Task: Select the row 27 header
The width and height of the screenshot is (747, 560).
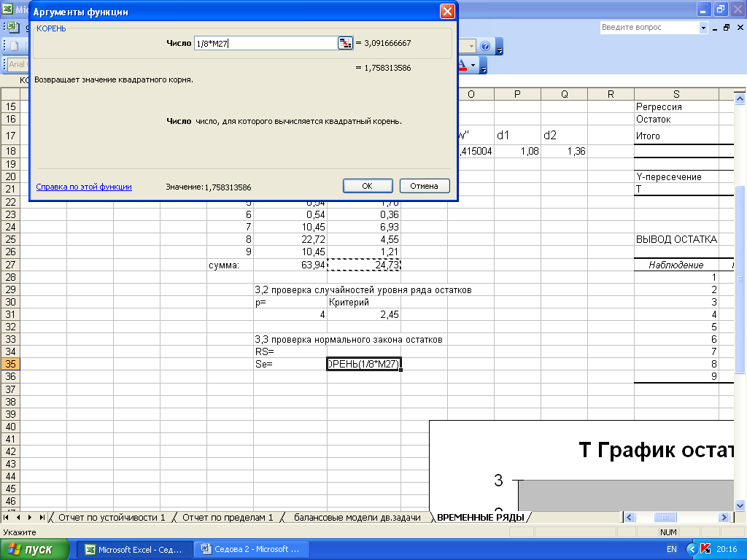Action: pos(10,265)
